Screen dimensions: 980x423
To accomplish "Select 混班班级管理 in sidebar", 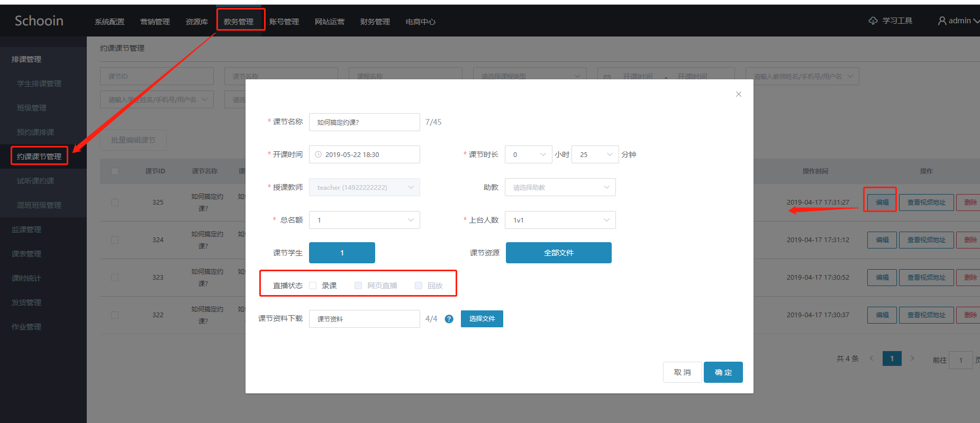I will pos(39,205).
